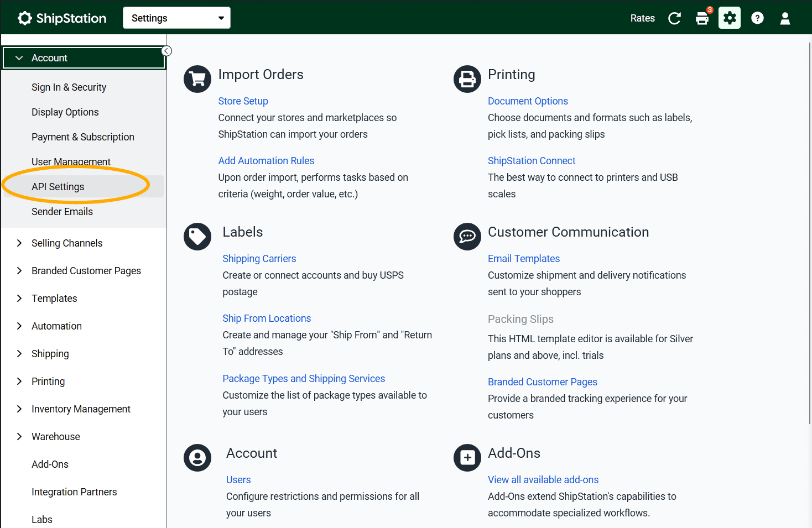812x528 pixels.
Task: Click the Customer Communication chat icon
Action: pyautogui.click(x=467, y=237)
